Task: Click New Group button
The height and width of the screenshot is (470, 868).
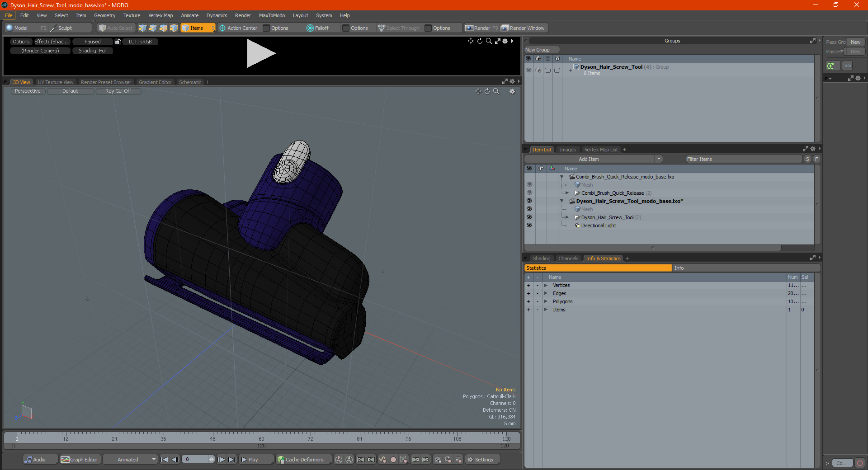Action: click(x=541, y=50)
